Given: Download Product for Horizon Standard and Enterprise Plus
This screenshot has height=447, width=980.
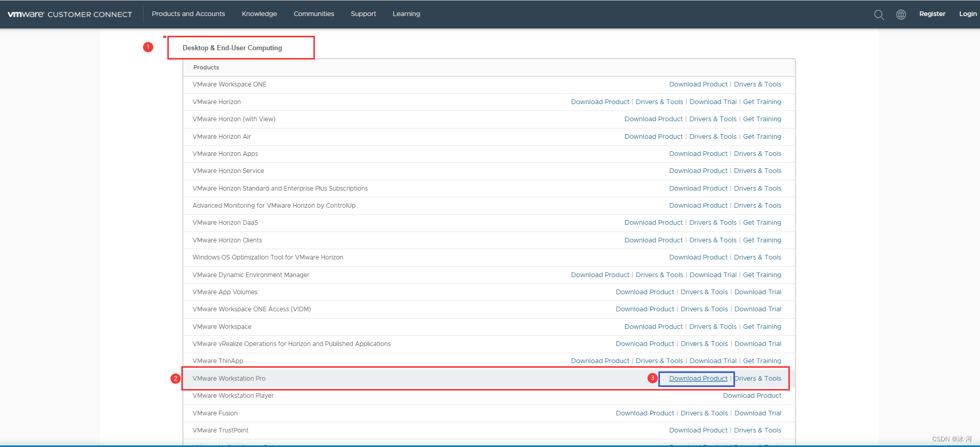Looking at the screenshot, I should point(698,189).
